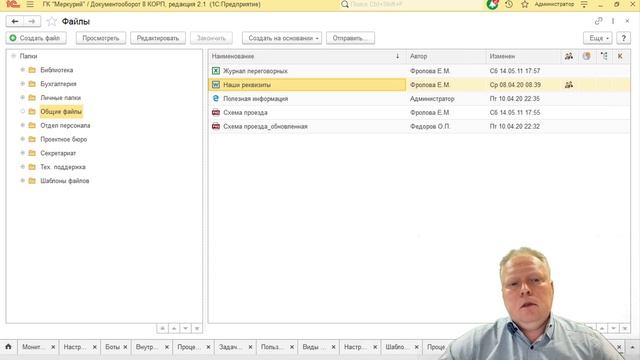Click the icon of Схема проезда_обновленная
The width and height of the screenshot is (640, 360).
tap(216, 127)
